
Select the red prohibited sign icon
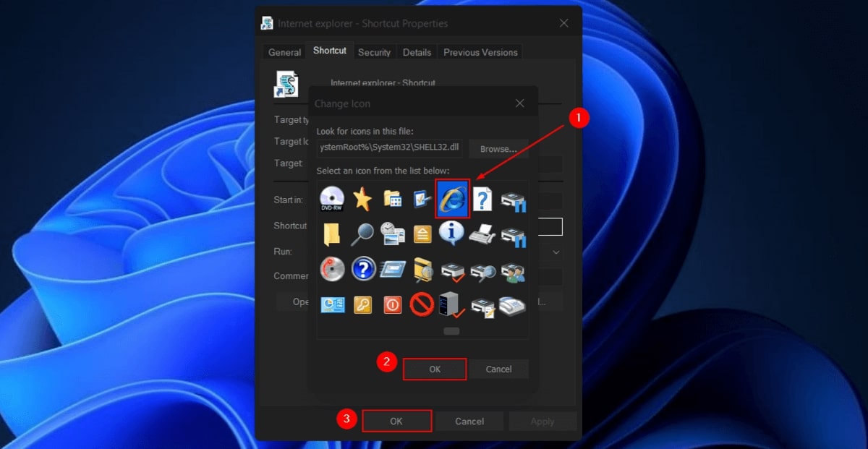tap(422, 304)
